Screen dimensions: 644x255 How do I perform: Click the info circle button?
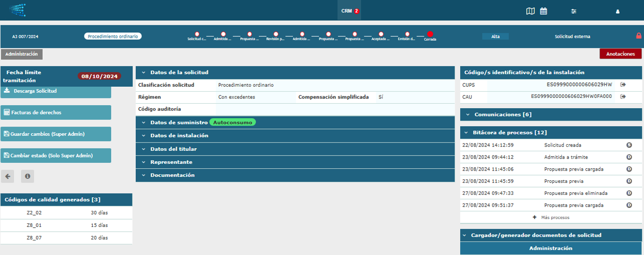coord(28,176)
